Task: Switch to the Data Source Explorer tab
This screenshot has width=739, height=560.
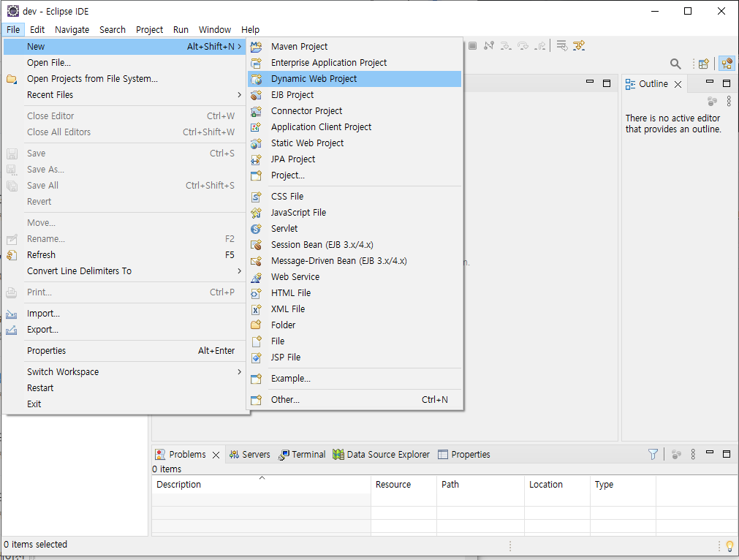Action: (x=382, y=455)
